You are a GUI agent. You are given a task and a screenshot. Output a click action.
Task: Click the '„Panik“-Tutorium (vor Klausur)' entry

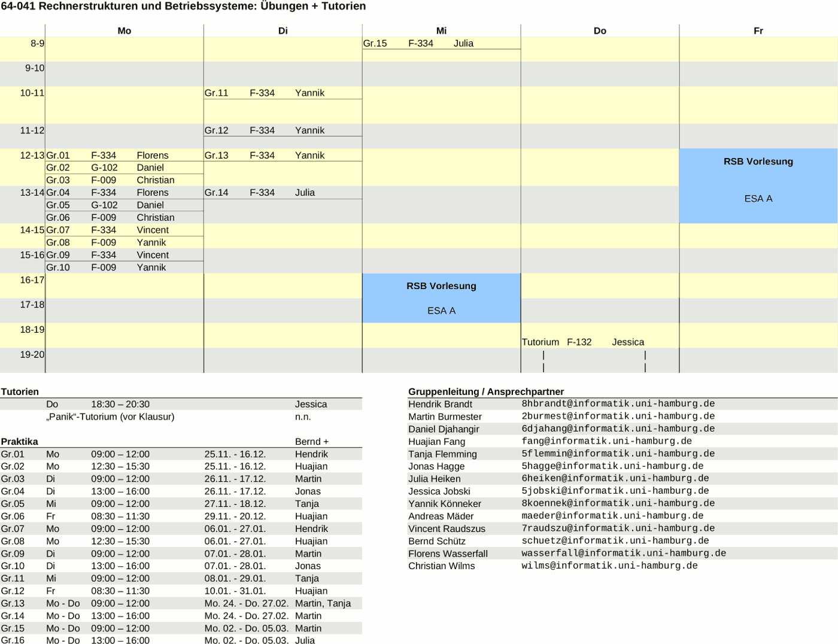(110, 417)
